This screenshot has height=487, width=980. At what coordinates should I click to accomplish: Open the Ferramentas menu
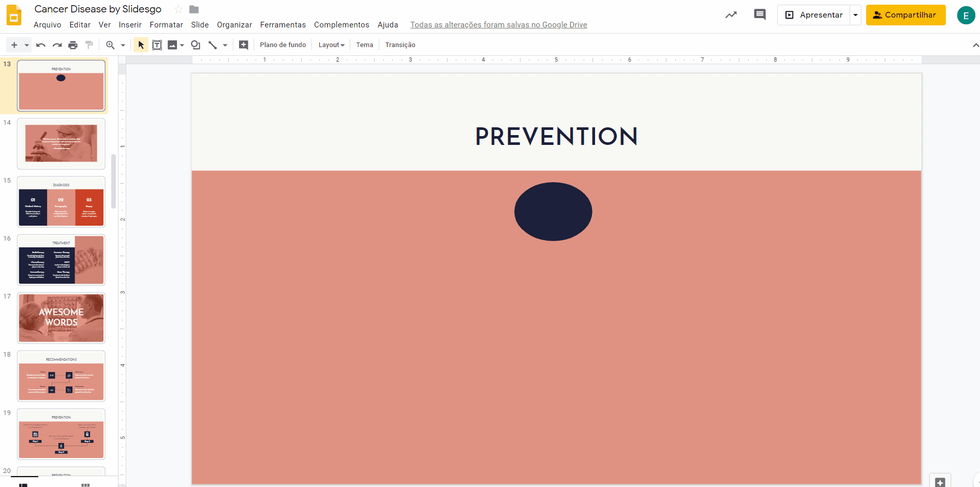283,25
